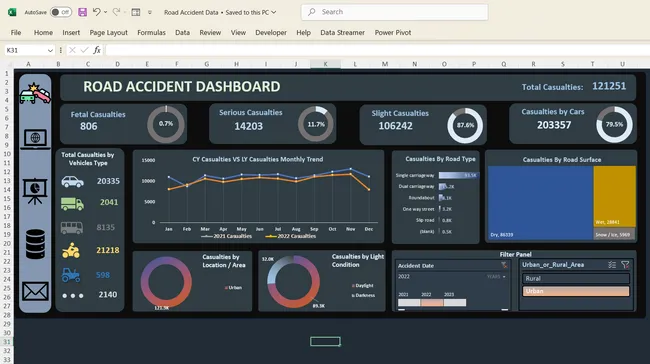Select 2022 segment on the timeline
Screen dimensions: 650x364
pyautogui.click(x=432, y=303)
